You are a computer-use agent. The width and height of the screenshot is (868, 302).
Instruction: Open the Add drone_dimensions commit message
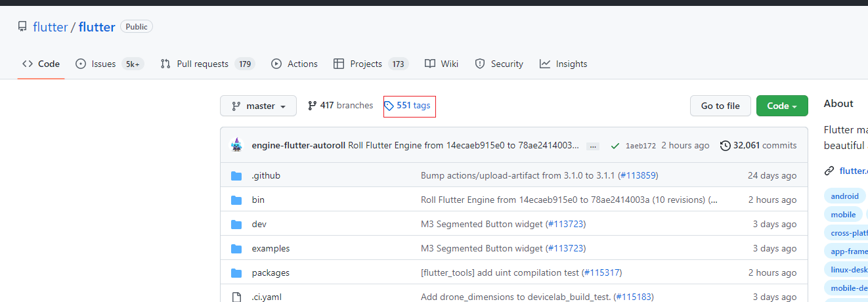click(515, 297)
